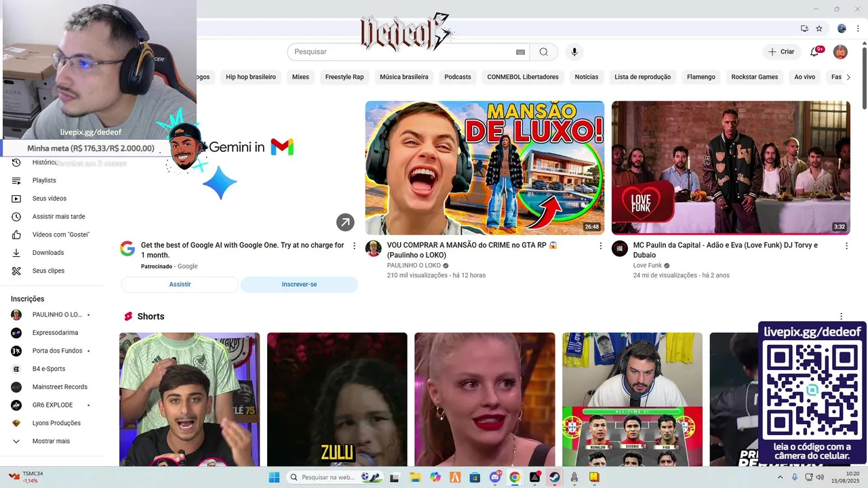The image size is (868, 488).
Task: Open Discord from the taskbar
Action: click(495, 477)
